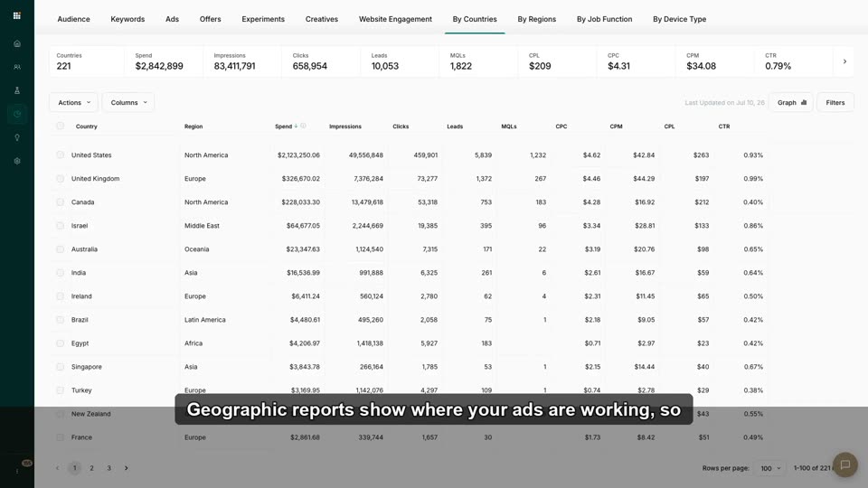The height and width of the screenshot is (488, 868).
Task: Select the India row checkbox
Action: tap(61, 273)
